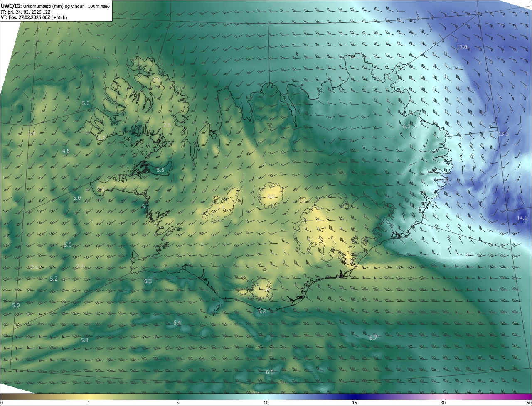The image size is (532, 406).
Task: Click the map value label 6.2
Action: 262,311
